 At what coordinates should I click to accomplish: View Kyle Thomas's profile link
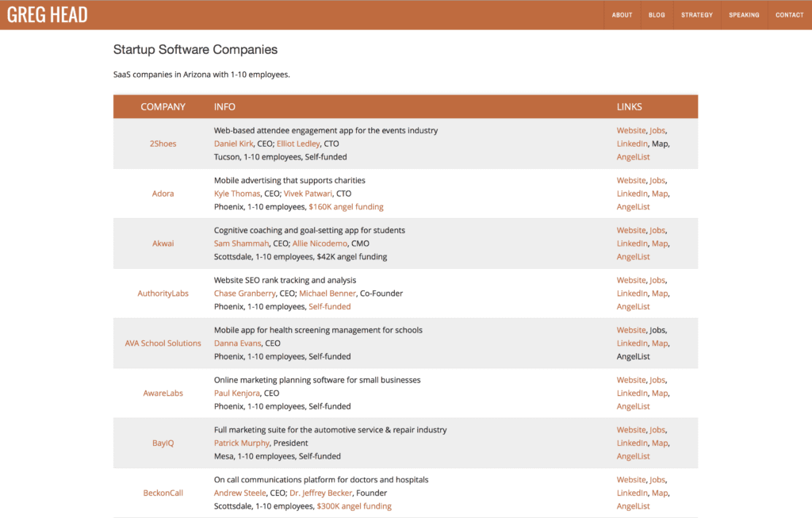(x=237, y=194)
